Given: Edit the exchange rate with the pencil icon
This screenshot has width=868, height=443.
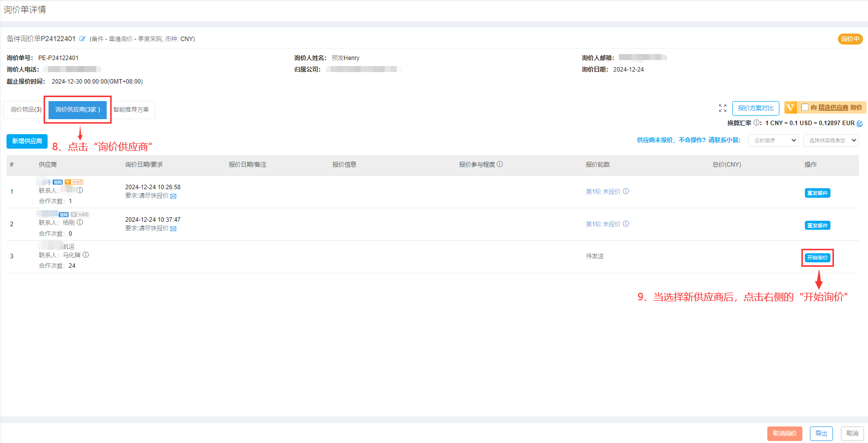Looking at the screenshot, I should coord(860,123).
